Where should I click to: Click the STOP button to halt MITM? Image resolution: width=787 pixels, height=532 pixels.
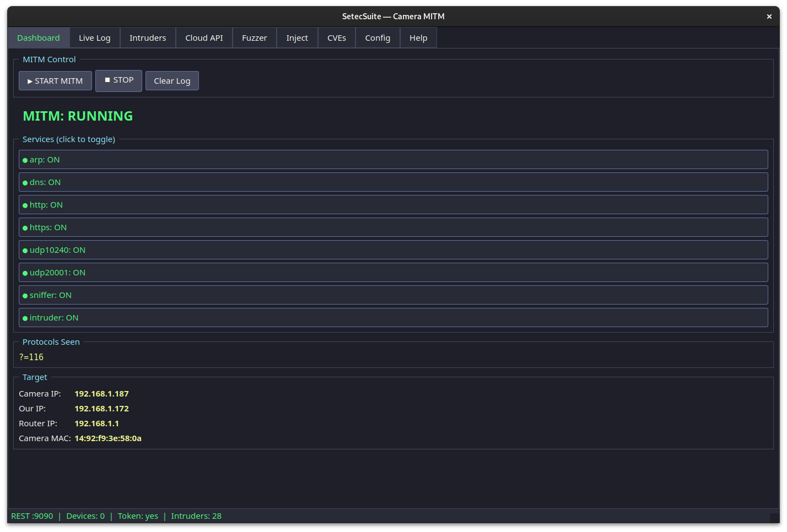click(x=118, y=80)
